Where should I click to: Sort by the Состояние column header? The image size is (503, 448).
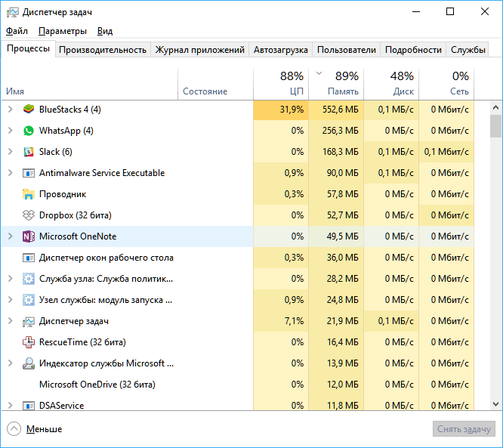tap(215, 84)
